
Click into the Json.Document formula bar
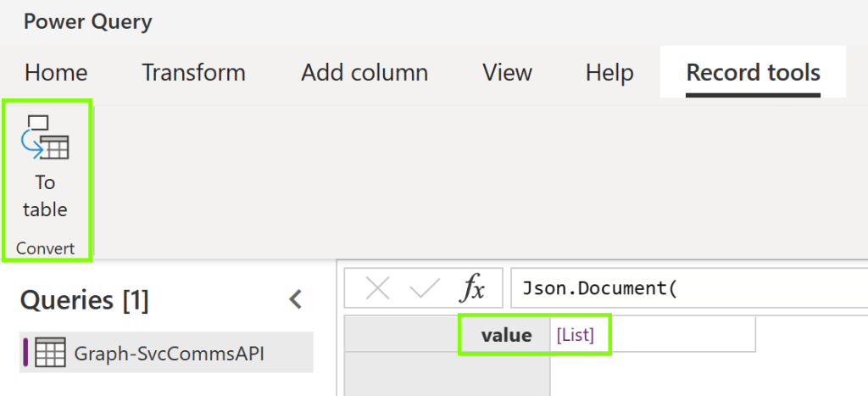[687, 289]
